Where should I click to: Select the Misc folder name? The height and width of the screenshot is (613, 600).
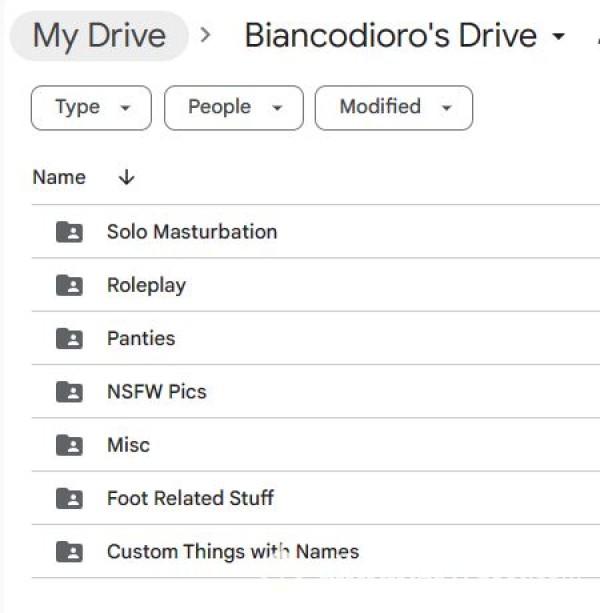pyautogui.click(x=128, y=445)
